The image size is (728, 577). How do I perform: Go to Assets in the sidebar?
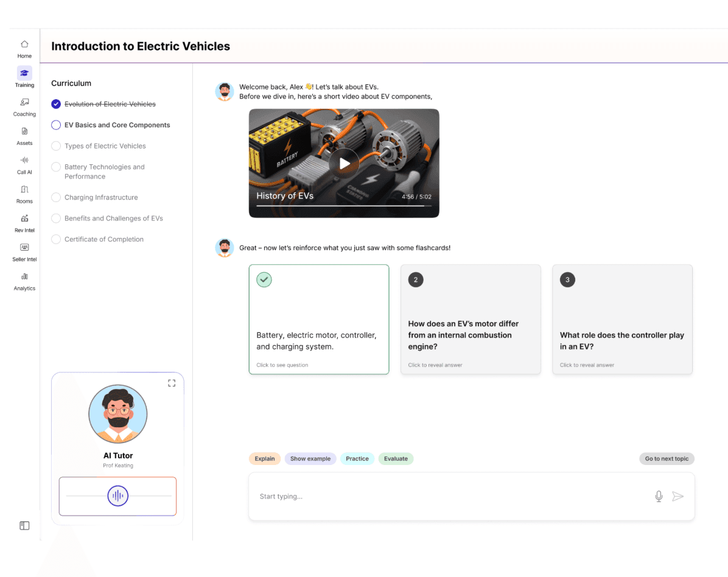pyautogui.click(x=24, y=131)
